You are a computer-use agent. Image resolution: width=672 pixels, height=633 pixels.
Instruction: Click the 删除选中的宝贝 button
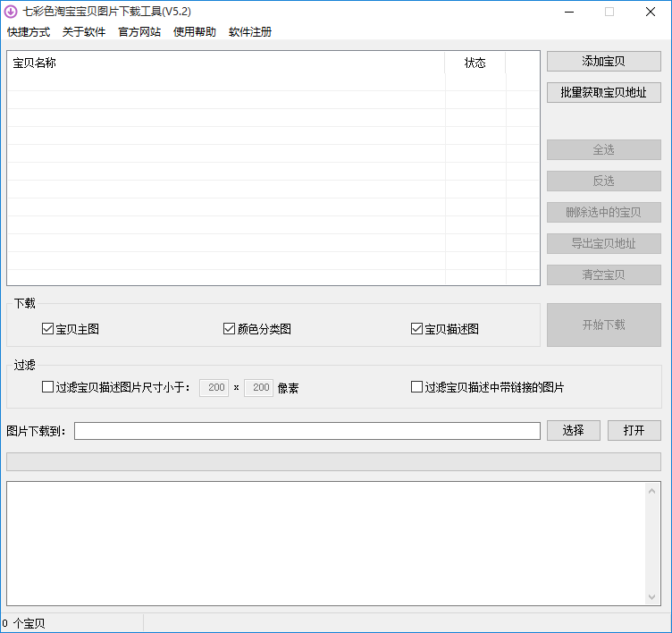[x=603, y=212]
